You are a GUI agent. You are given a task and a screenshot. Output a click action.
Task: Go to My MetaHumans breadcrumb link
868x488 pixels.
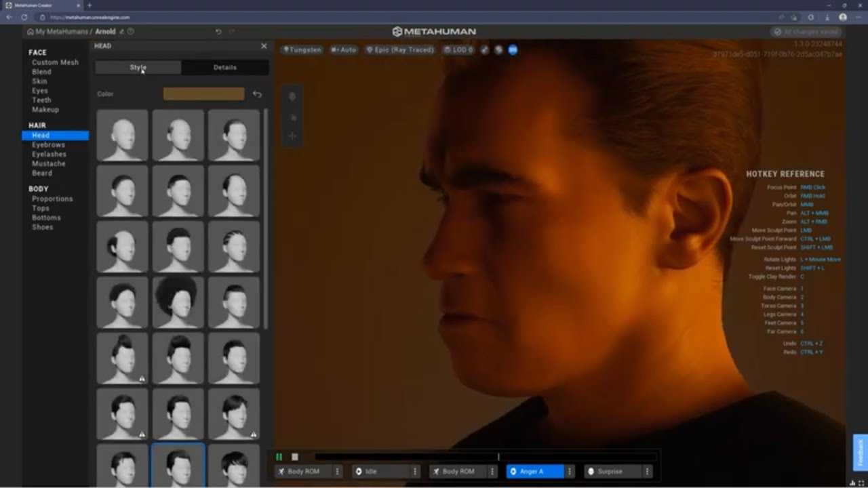pyautogui.click(x=62, y=31)
